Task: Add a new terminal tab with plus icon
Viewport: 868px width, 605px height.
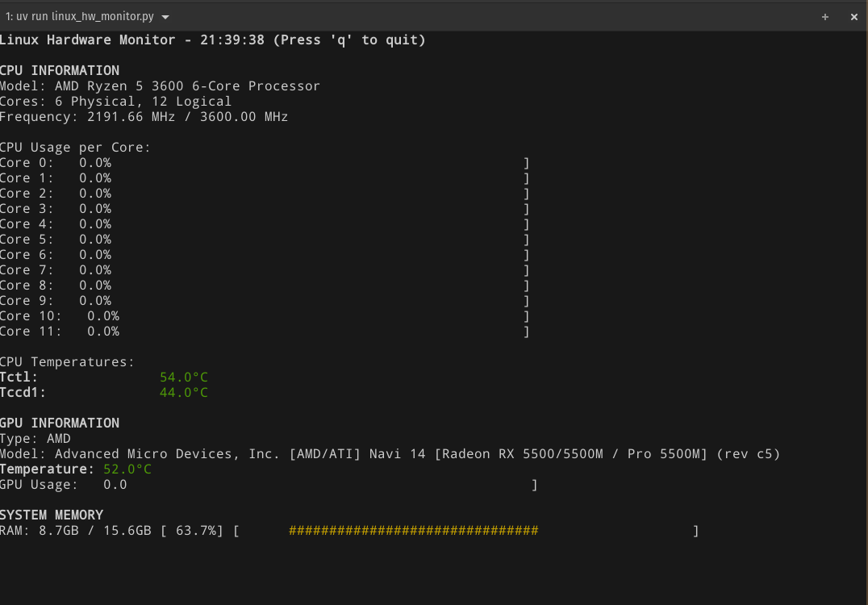Action: (824, 17)
